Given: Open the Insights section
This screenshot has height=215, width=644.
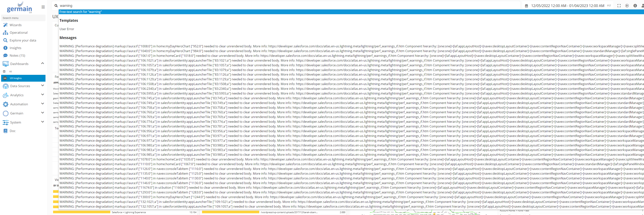Looking at the screenshot, I should (x=15, y=48).
